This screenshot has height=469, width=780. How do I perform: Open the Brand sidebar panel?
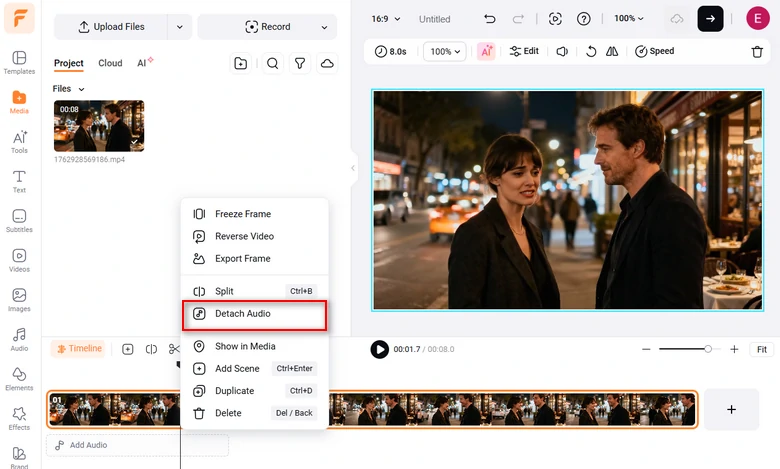pos(19,458)
